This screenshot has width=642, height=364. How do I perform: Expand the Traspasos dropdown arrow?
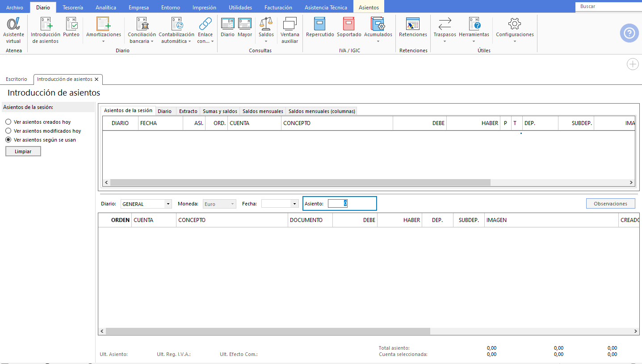(x=445, y=42)
